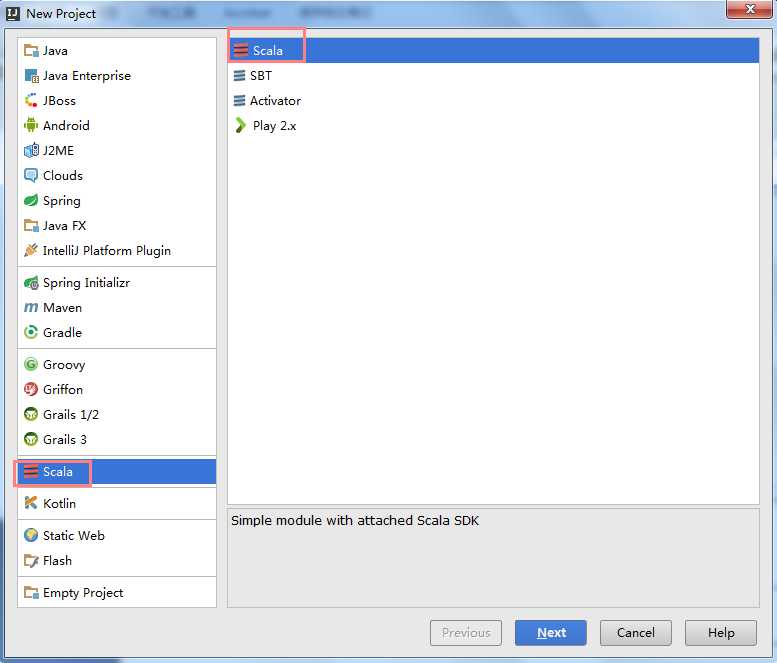
Task: Click the Static Web globe icon
Action: tap(31, 535)
